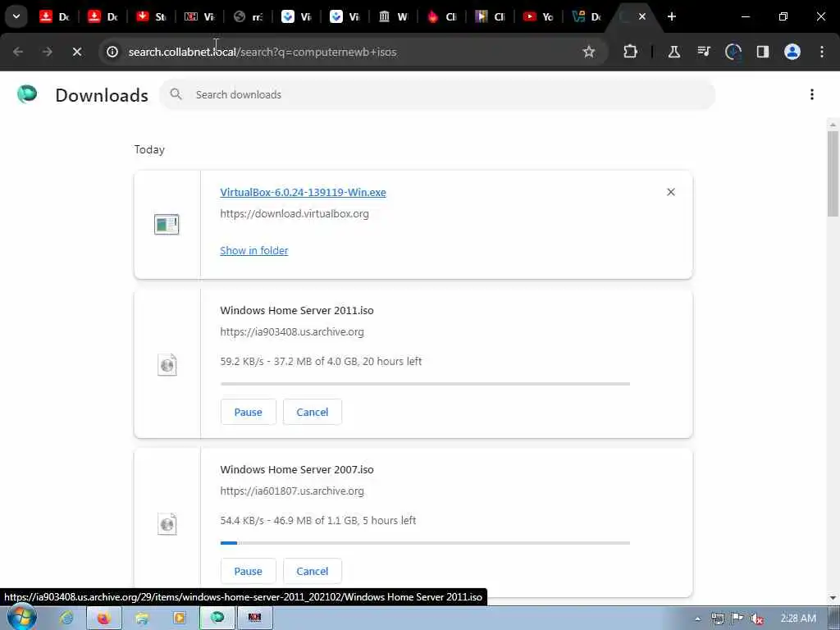Click the Downloads page browser logo

(27, 94)
